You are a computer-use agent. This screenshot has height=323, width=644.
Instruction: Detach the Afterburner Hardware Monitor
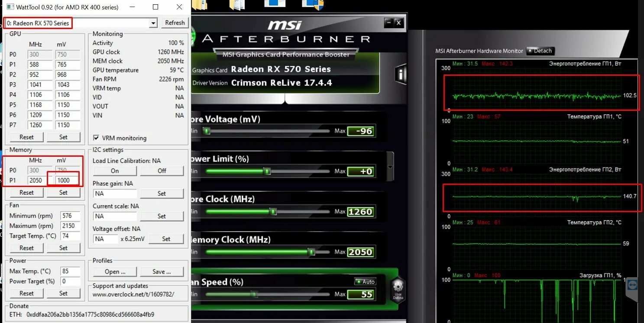(540, 51)
